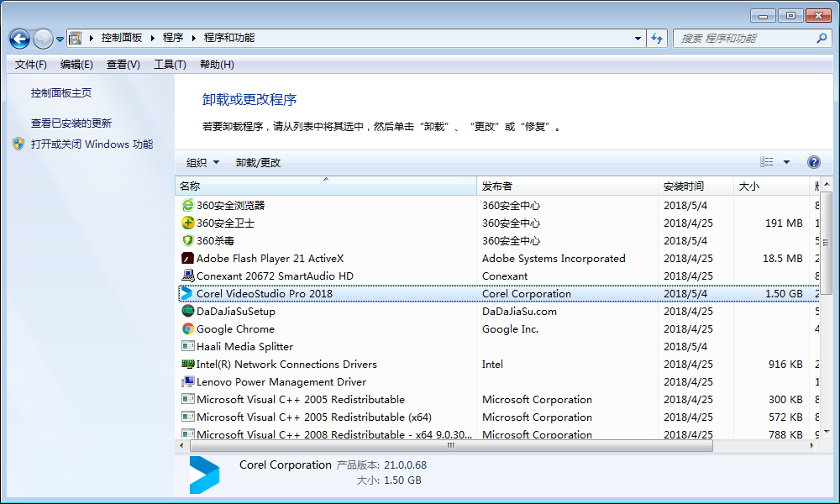Open the 查看(V) menu
The image size is (840, 504).
click(123, 65)
